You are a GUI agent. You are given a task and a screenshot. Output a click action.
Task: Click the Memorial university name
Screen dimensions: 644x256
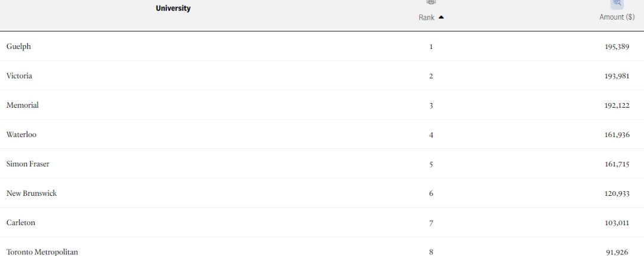click(23, 105)
